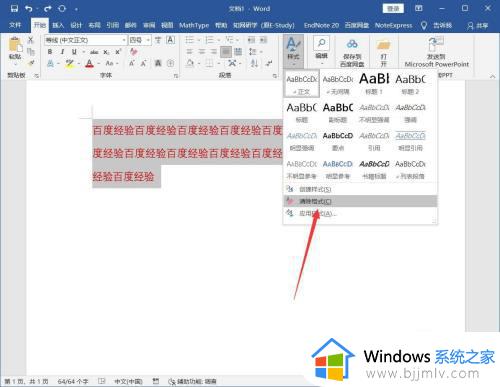Viewport: 500px width, 387px height.
Task: Select 清除格式(C) clear formatting menu item
Action: (360, 201)
